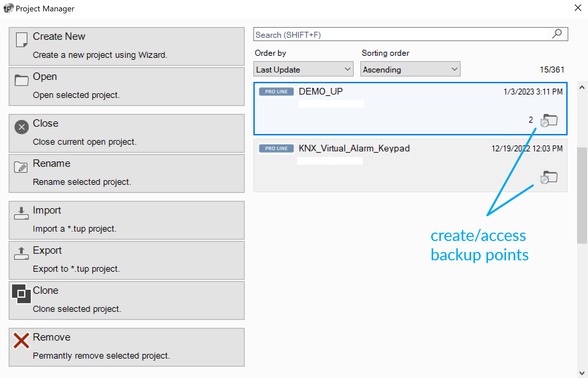Open backup points for DEMO_UP
This screenshot has width=588, height=378.
(549, 120)
